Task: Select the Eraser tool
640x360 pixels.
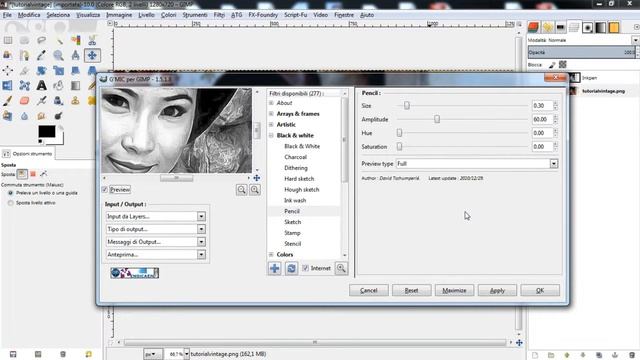Action: [x=24, y=100]
